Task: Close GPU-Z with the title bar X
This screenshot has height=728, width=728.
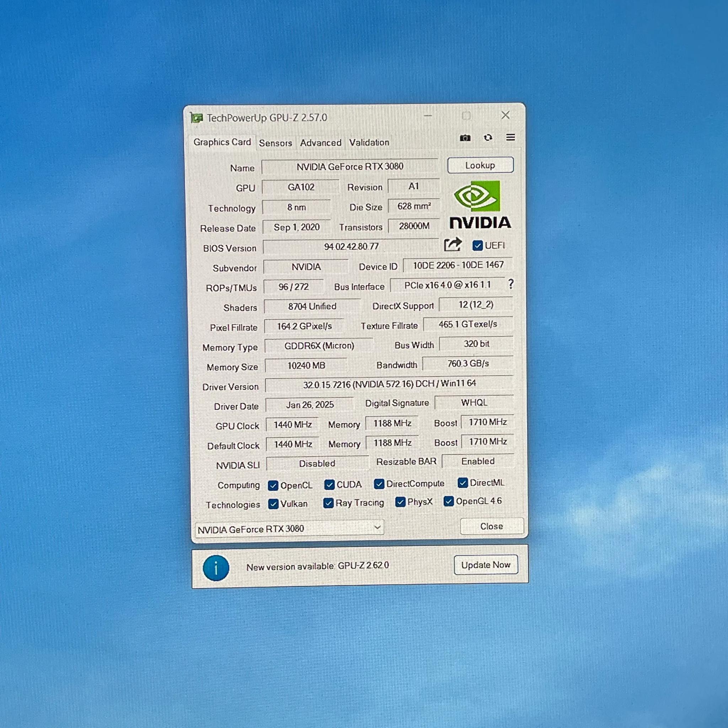Action: coord(506,115)
